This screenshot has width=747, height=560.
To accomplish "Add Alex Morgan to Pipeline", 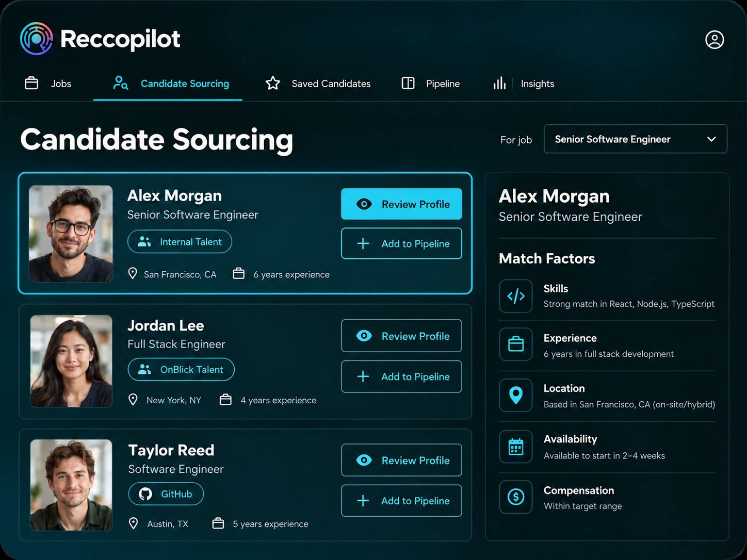I will click(401, 243).
